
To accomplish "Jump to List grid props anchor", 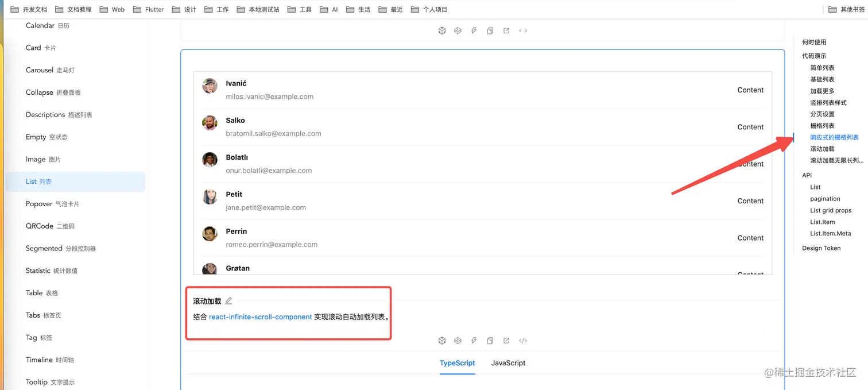I will coord(831,210).
